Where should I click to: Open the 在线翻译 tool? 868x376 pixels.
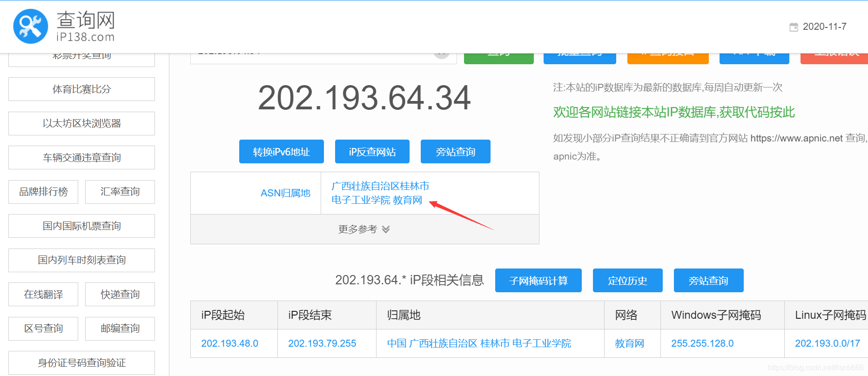click(43, 294)
